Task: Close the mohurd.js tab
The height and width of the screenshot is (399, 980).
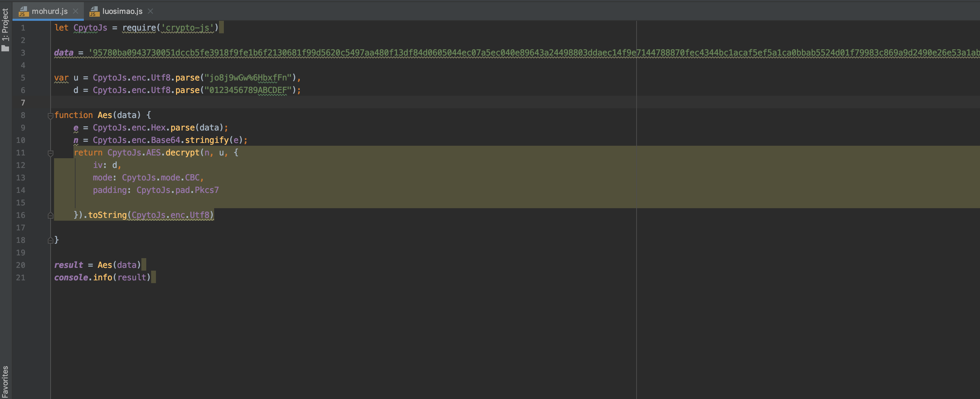Action: pyautogui.click(x=75, y=11)
